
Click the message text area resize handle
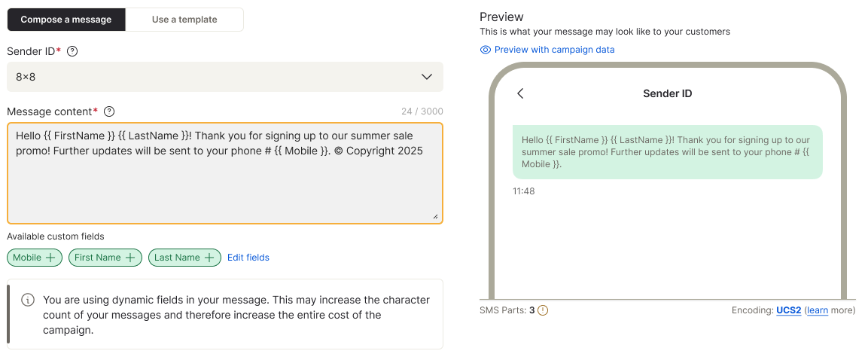coord(435,216)
